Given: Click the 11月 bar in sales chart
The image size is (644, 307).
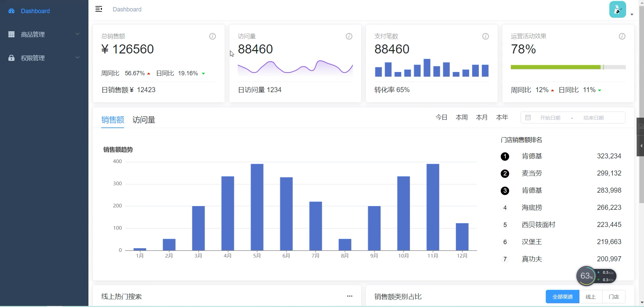Looking at the screenshot, I should (433, 207).
